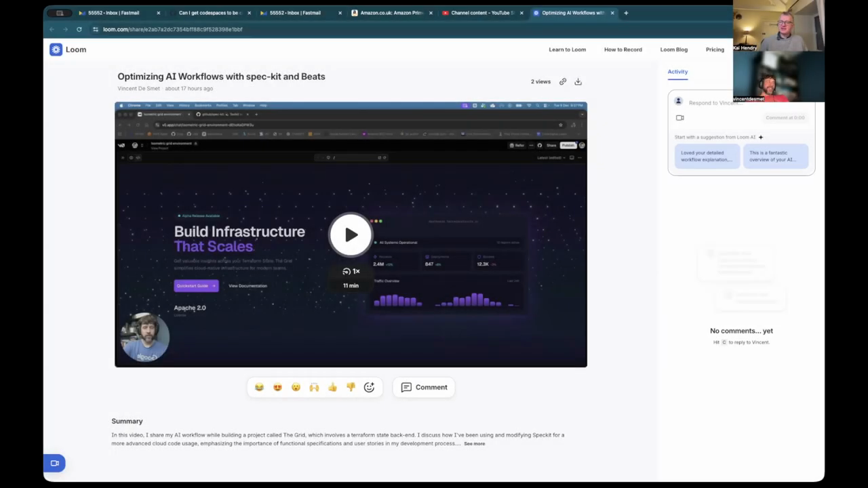React with the thumbs up emoji
This screenshot has height=488, width=868.
[x=332, y=387]
